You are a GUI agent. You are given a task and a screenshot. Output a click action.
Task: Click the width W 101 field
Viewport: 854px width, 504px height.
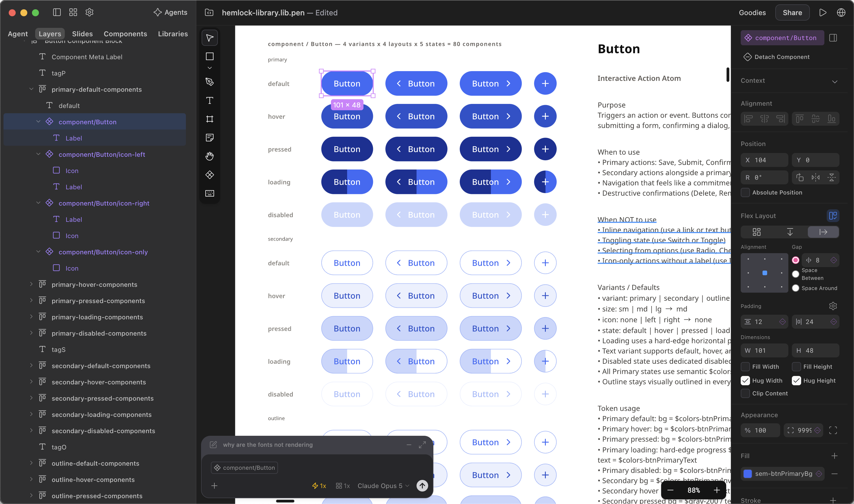(764, 350)
